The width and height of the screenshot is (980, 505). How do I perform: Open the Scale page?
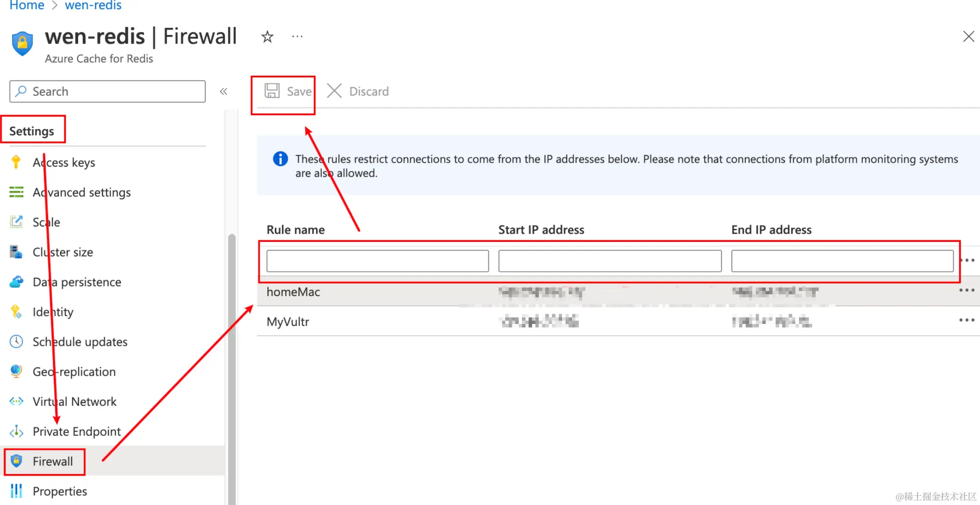(46, 222)
